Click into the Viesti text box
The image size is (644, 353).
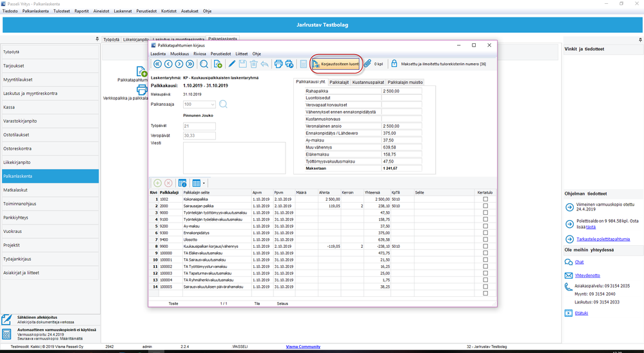[x=234, y=158]
